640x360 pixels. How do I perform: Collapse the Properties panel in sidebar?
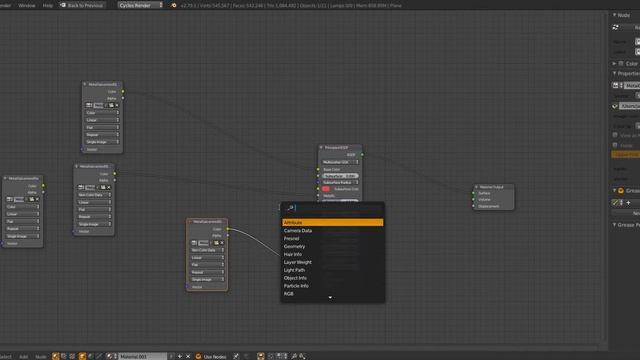point(614,73)
